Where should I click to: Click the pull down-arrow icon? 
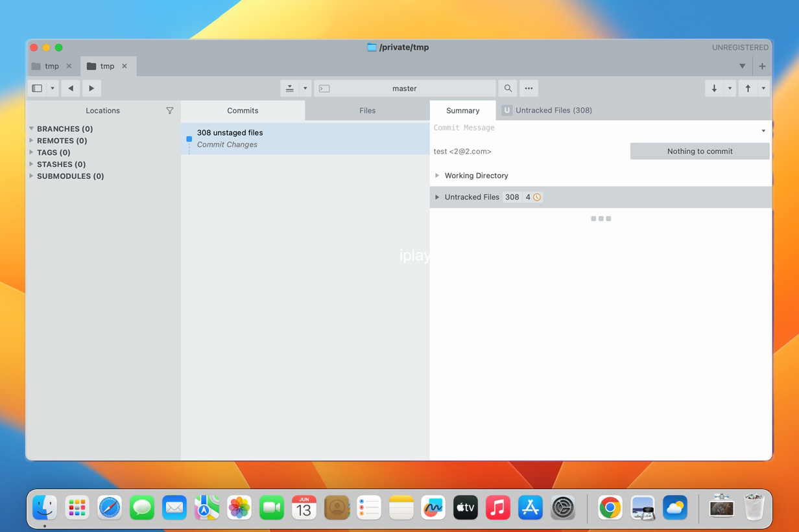[x=714, y=88]
